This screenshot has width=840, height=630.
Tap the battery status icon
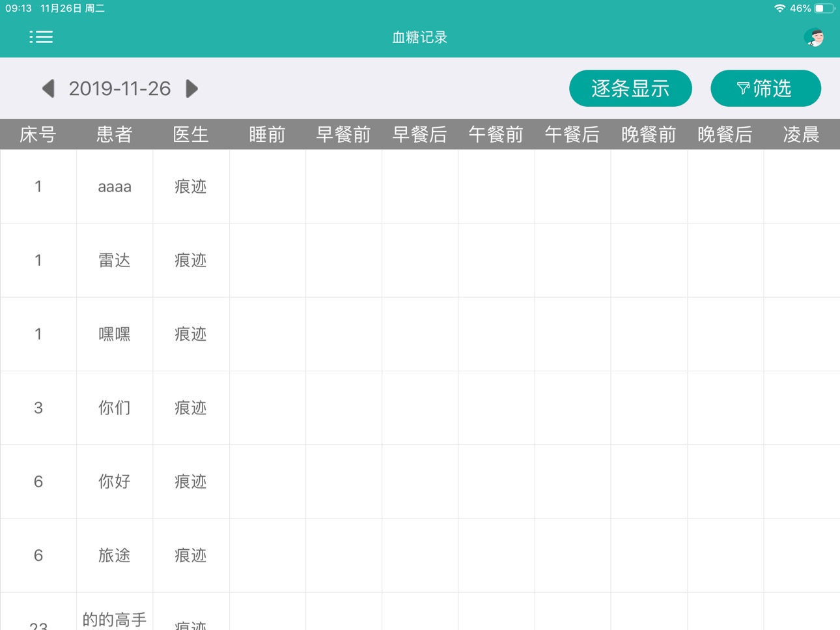coord(824,8)
